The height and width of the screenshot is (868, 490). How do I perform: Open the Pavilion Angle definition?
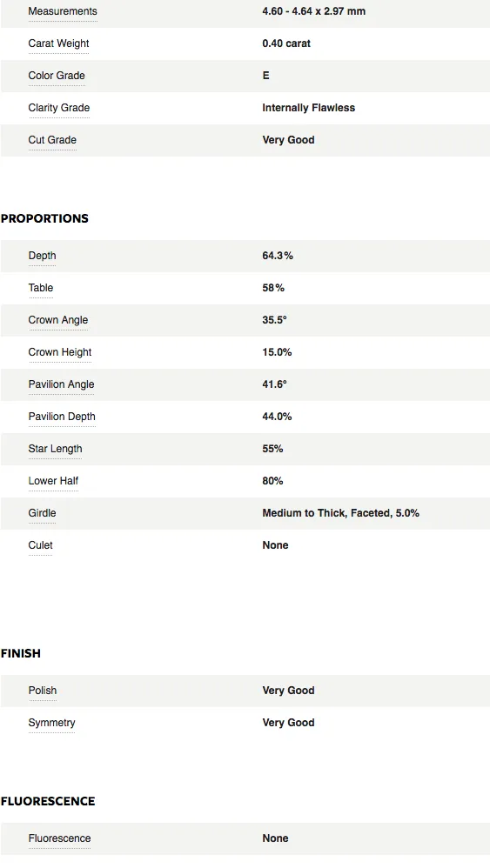coord(61,384)
